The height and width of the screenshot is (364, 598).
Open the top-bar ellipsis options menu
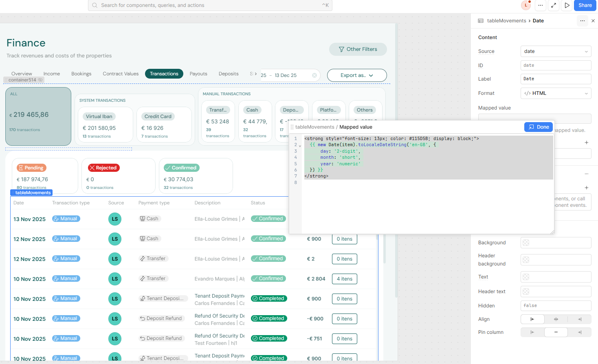[x=541, y=5]
